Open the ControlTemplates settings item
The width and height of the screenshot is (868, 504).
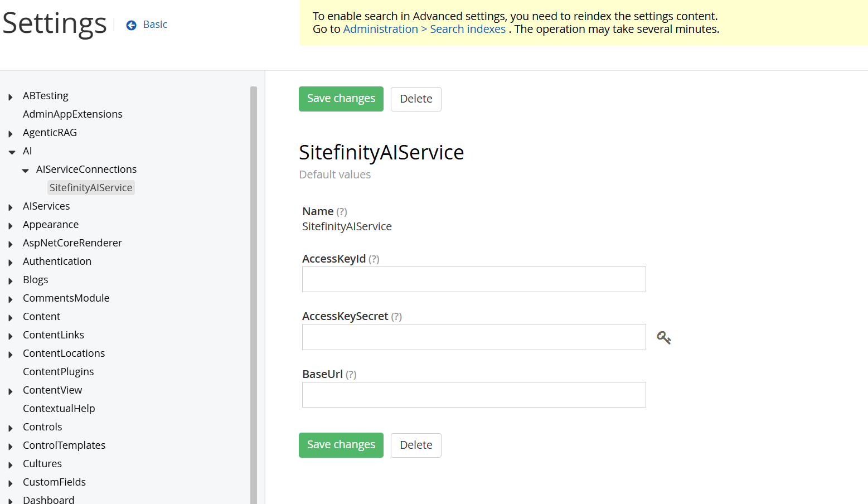64,445
